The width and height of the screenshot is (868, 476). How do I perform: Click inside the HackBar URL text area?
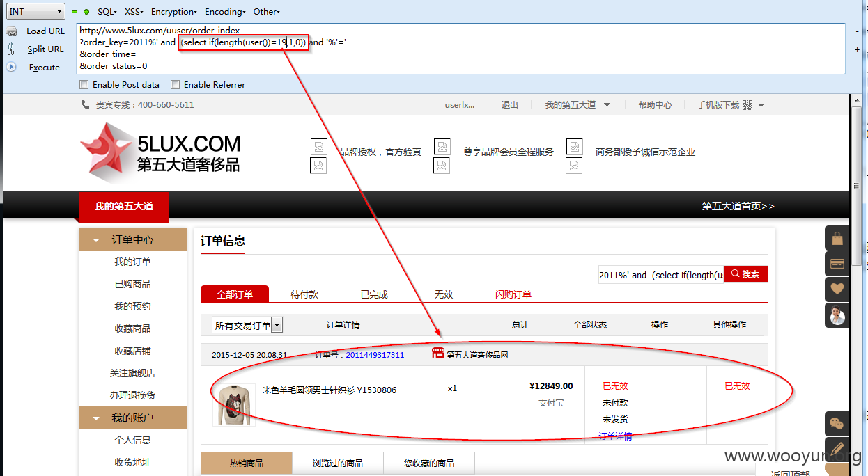(x=460, y=49)
